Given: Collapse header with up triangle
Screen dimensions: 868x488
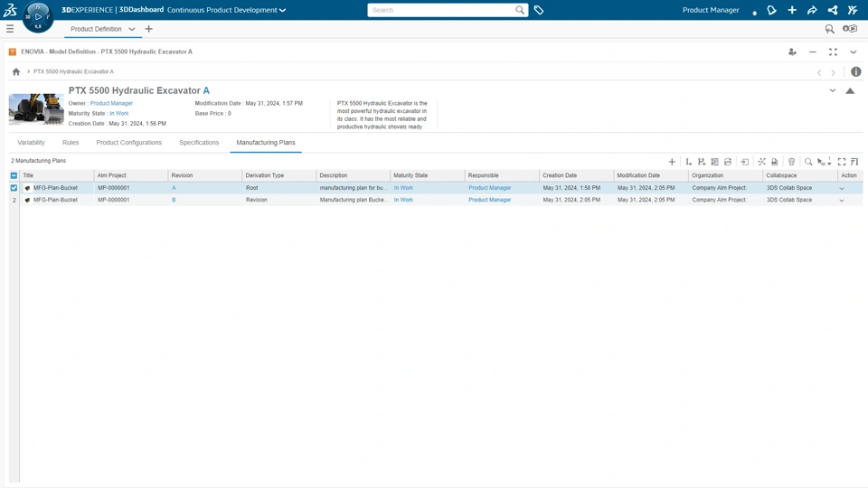Looking at the screenshot, I should coord(850,90).
